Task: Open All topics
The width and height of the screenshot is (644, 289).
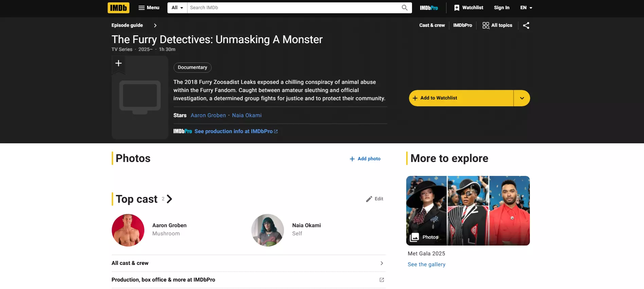Action: point(497,25)
